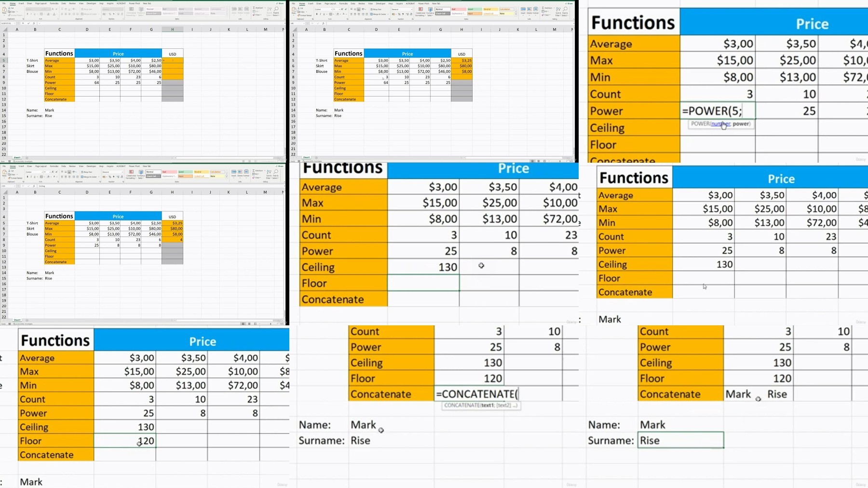Open the font size dropdown in the middle-left window
Viewport: 868px width, 488px height.
click(50, 172)
